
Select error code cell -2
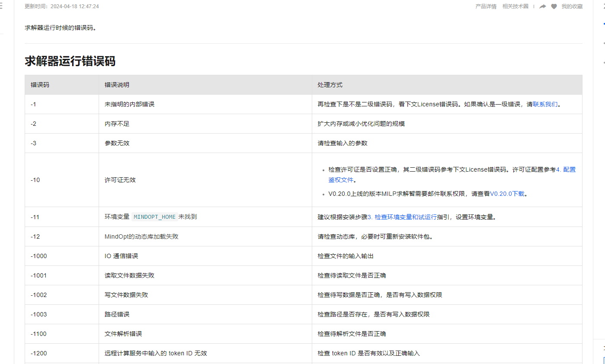[x=62, y=124]
